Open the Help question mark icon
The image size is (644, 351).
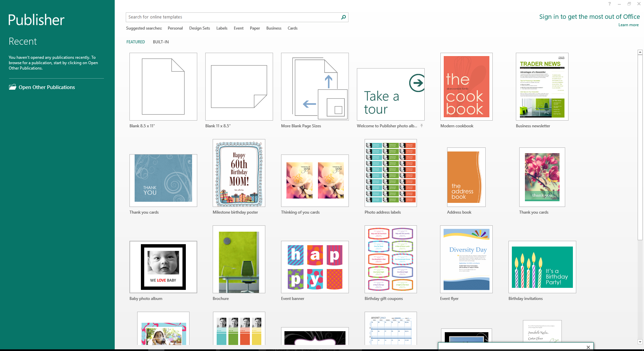click(x=609, y=4)
